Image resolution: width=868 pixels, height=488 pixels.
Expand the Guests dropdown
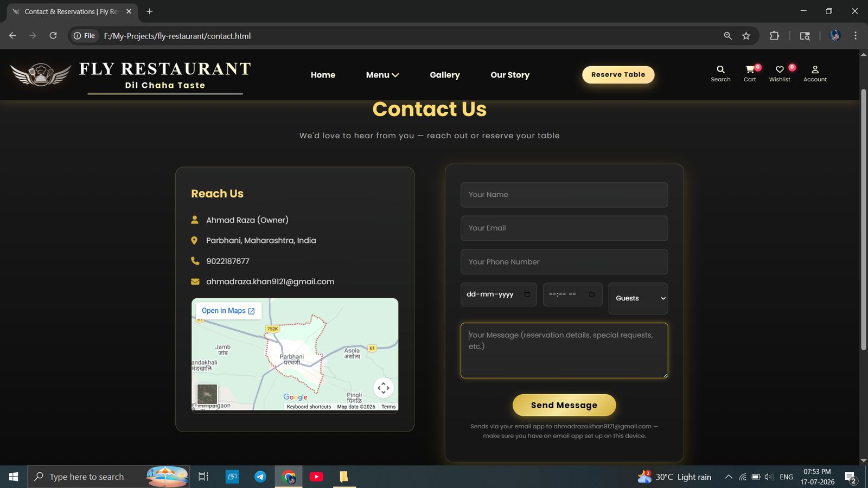(x=638, y=298)
